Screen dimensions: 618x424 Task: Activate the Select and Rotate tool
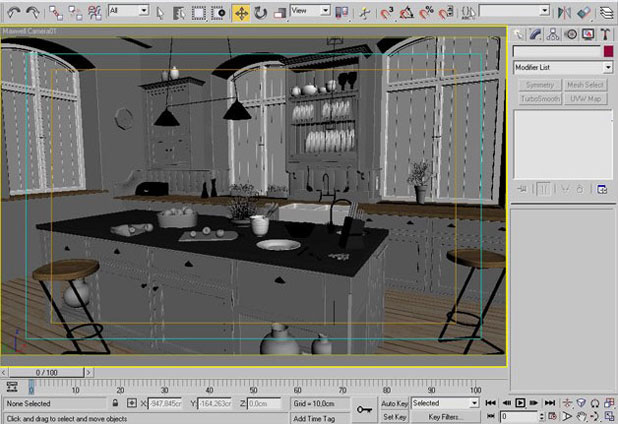261,13
